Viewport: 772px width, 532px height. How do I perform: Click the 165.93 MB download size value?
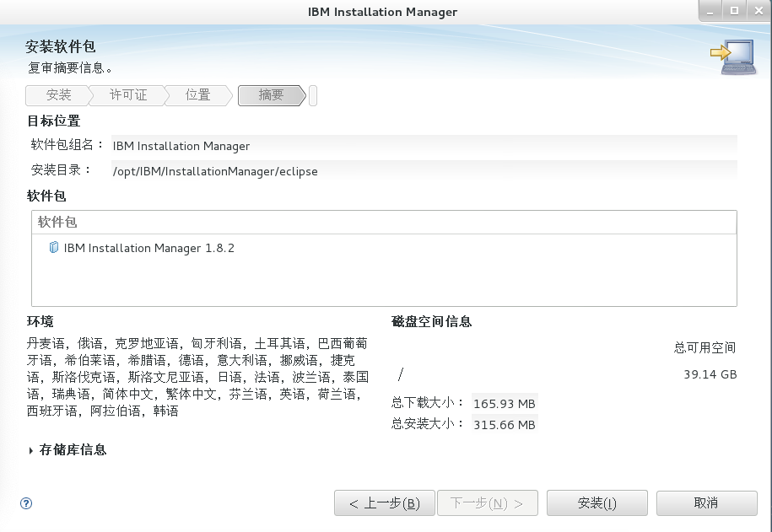click(505, 404)
